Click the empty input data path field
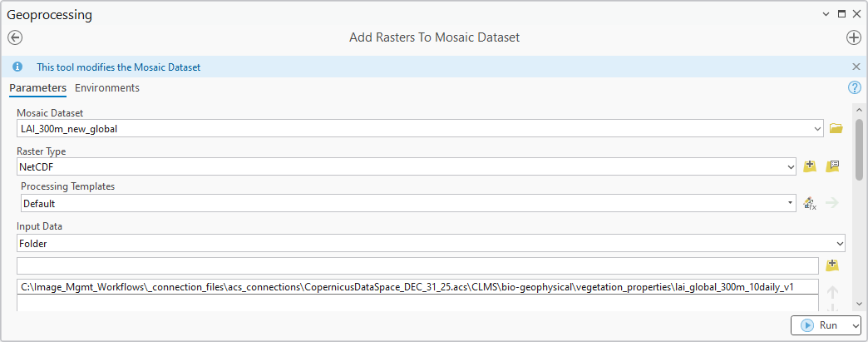 point(417,265)
